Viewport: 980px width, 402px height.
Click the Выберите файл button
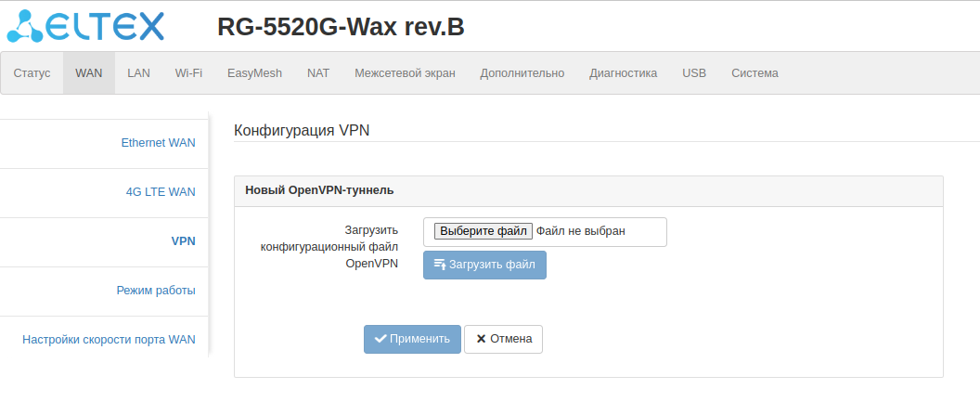pos(484,231)
